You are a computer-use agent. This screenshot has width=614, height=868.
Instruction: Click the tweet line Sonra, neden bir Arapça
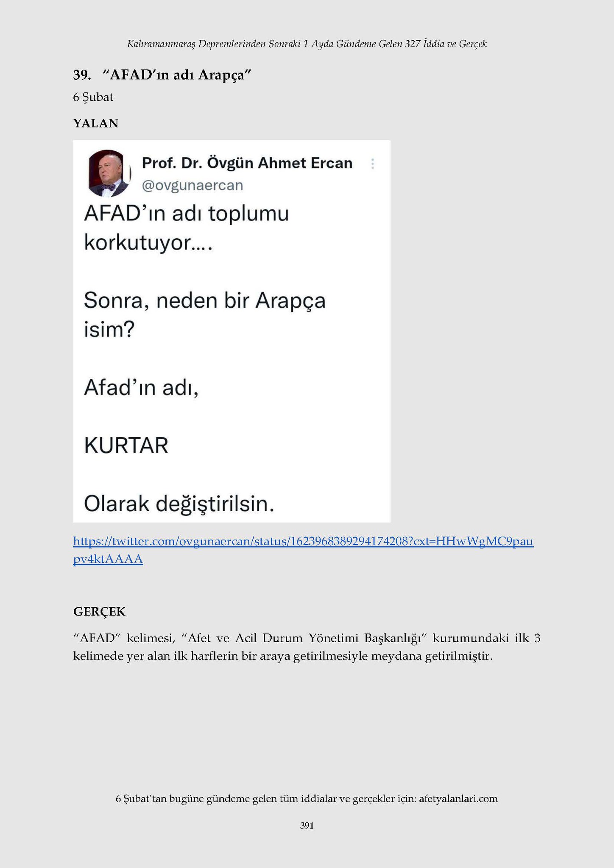205,301
